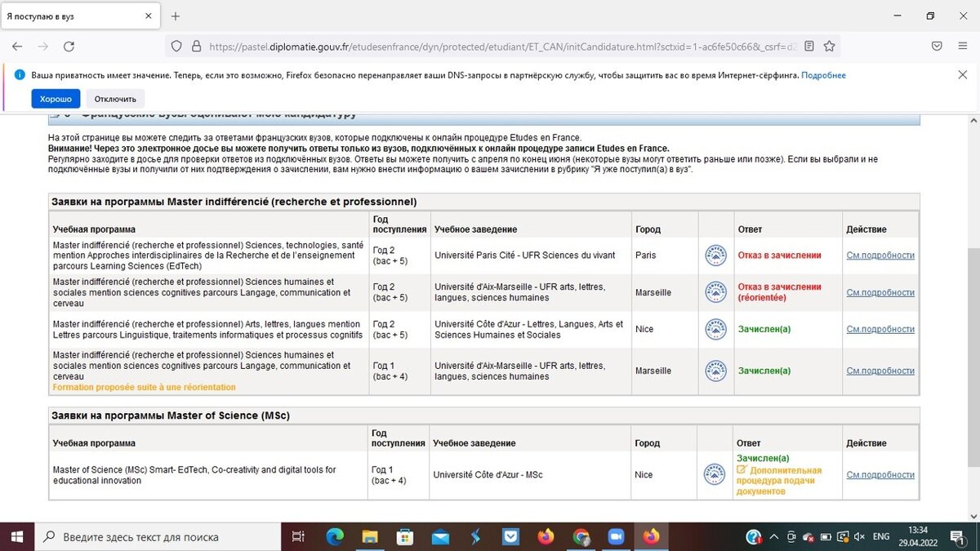This screenshot has height=551, width=980.
Task: Open См.подробности for Université Paris Cité application
Action: 880,256
